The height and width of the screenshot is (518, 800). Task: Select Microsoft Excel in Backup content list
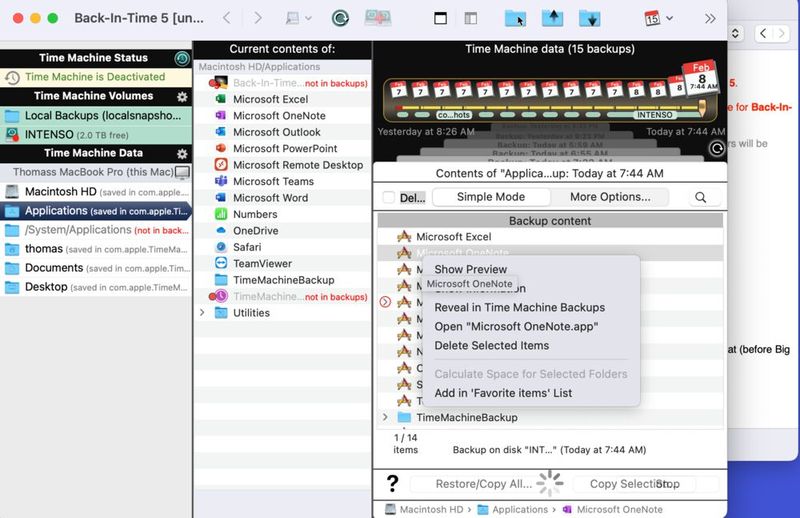[550, 237]
